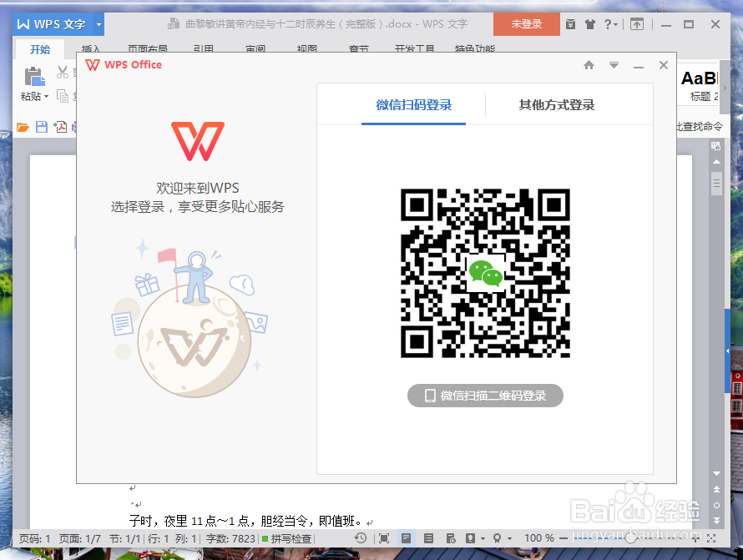The height and width of the screenshot is (560, 743).
Task: Click the large red W logo
Action: [x=198, y=141]
